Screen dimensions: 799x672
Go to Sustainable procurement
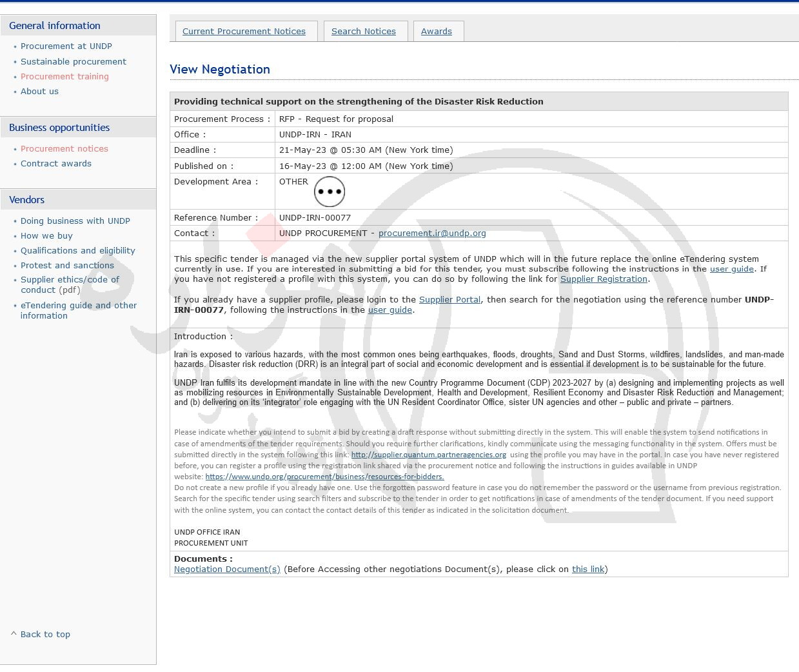73,62
